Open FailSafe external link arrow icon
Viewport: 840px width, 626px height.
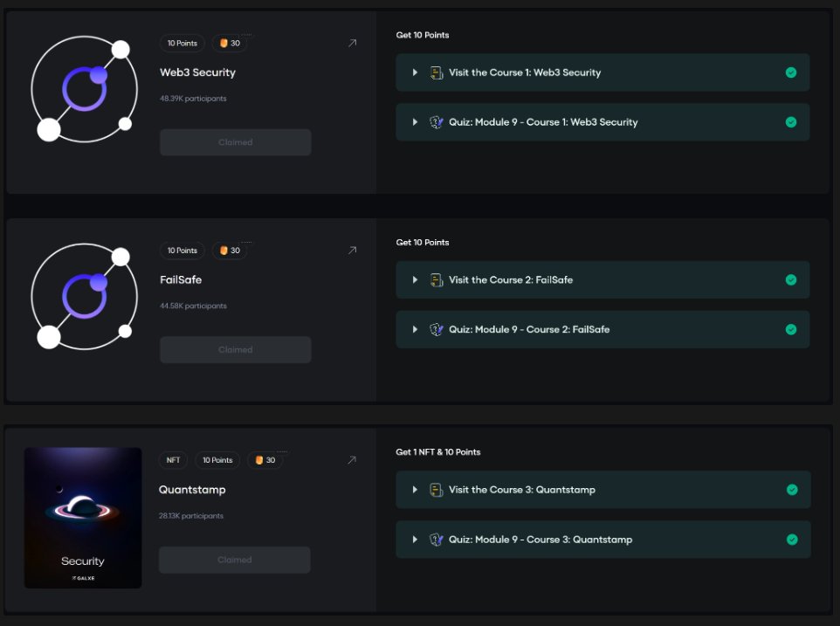tap(352, 251)
